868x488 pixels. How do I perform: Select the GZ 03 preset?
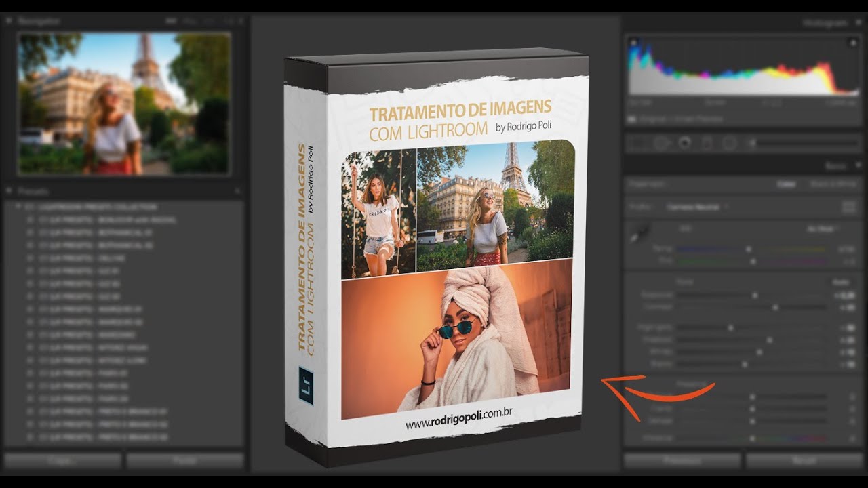[79, 296]
